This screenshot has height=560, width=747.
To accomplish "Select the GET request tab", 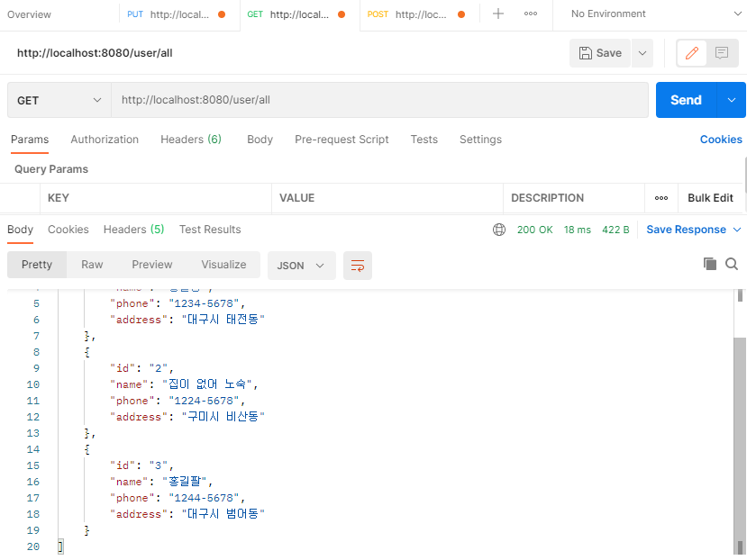I will (300, 14).
